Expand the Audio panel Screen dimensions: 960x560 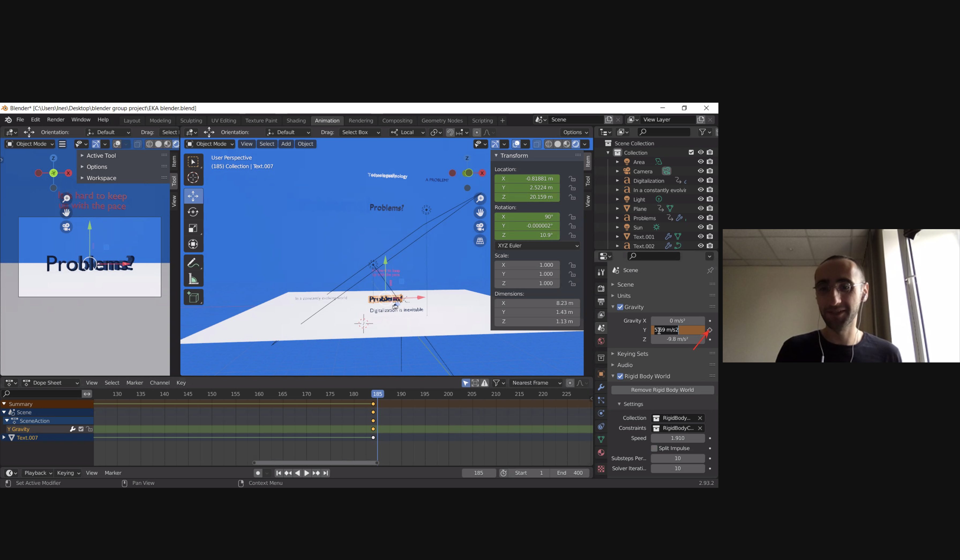[x=625, y=365]
